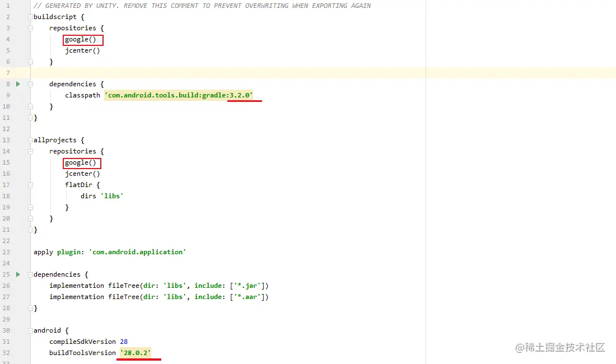The height and width of the screenshot is (364, 616).
Task: Collapse the buildscript block fold marker
Action: click(x=30, y=17)
